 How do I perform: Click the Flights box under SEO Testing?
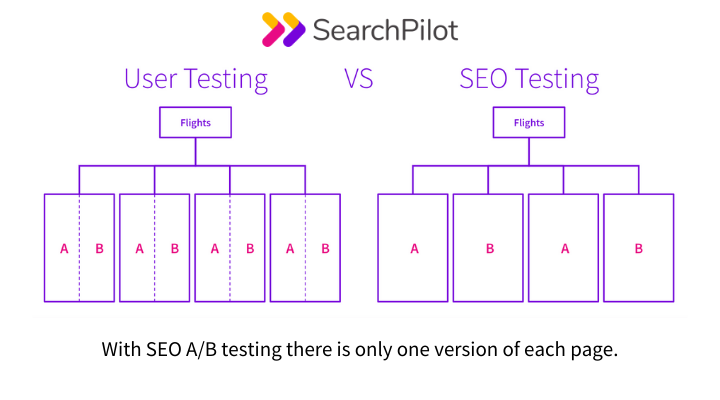(529, 123)
